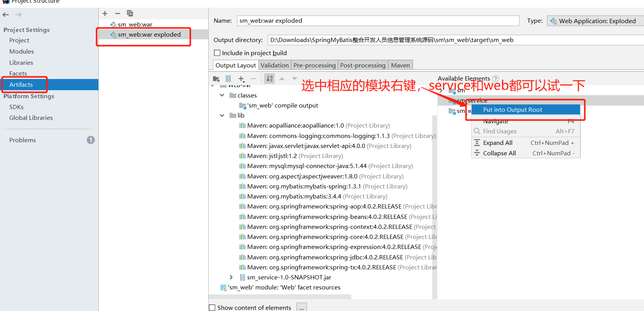This screenshot has width=644, height=311.
Task: Click the artifact Name input field
Action: (x=378, y=21)
